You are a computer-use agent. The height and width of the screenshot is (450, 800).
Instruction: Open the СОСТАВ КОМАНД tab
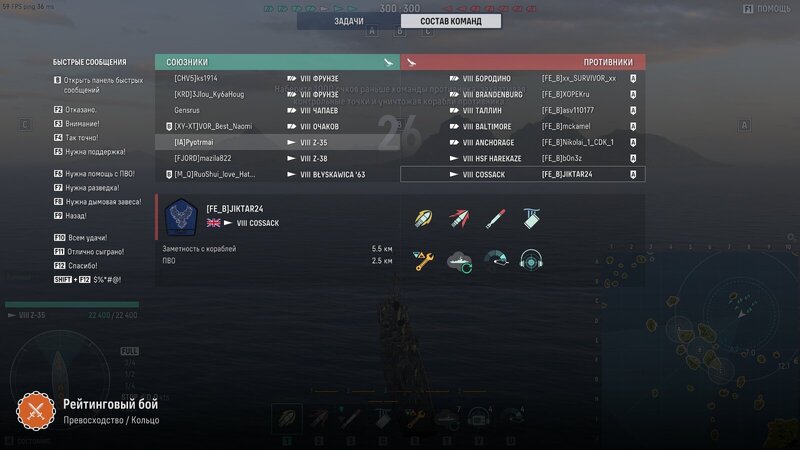click(451, 21)
